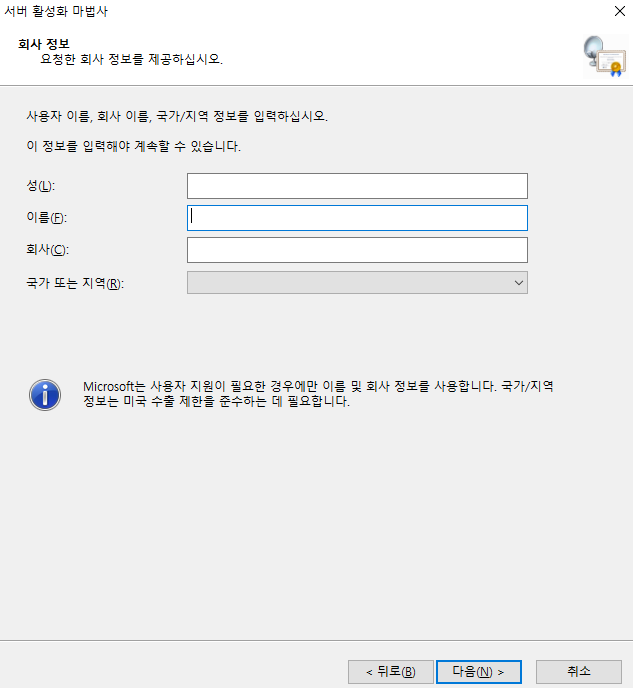The width and height of the screenshot is (633, 688).
Task: Cancel the wizard with 취소 button
Action: click(x=579, y=671)
